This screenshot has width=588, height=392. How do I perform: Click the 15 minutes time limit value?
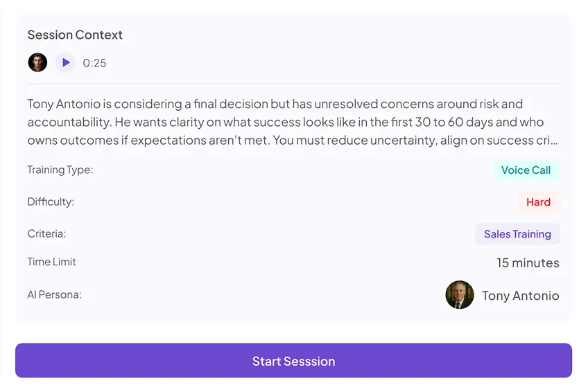[x=528, y=263]
